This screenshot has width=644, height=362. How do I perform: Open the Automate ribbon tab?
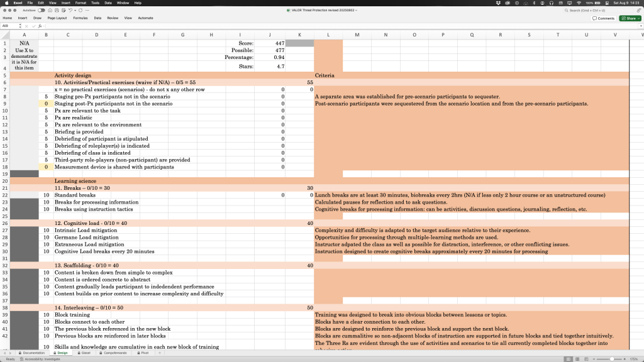tap(145, 18)
